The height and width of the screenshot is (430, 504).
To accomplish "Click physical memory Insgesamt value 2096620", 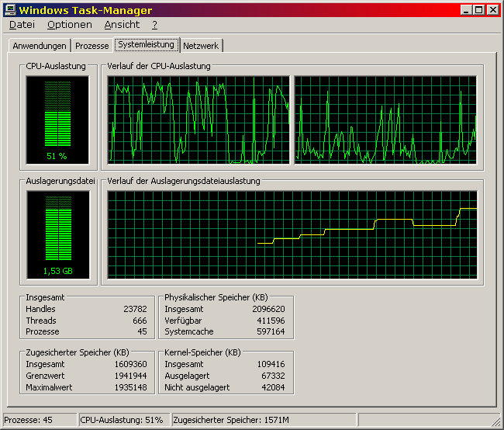I will pyautogui.click(x=269, y=309).
